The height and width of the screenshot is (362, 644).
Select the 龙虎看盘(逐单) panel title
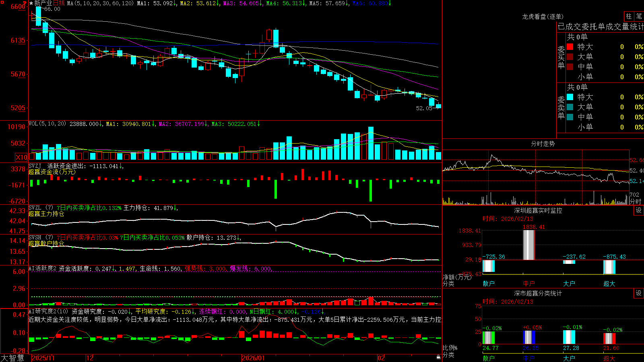[x=543, y=16]
